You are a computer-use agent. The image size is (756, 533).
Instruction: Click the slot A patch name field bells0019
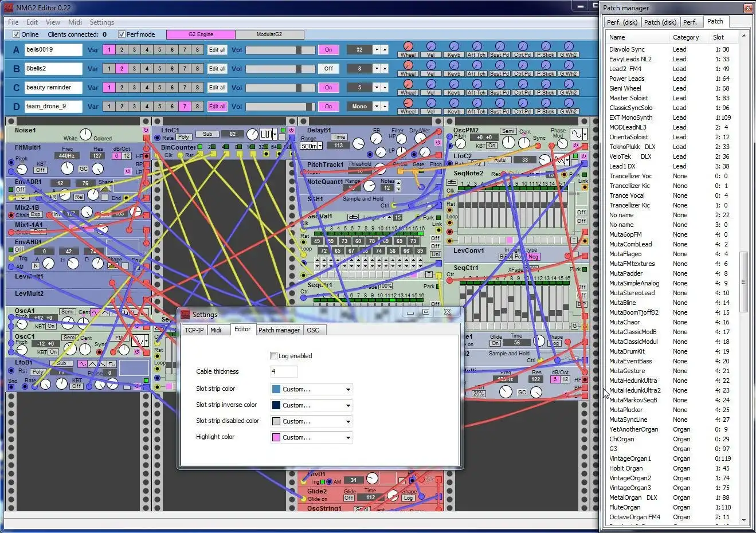coord(53,50)
